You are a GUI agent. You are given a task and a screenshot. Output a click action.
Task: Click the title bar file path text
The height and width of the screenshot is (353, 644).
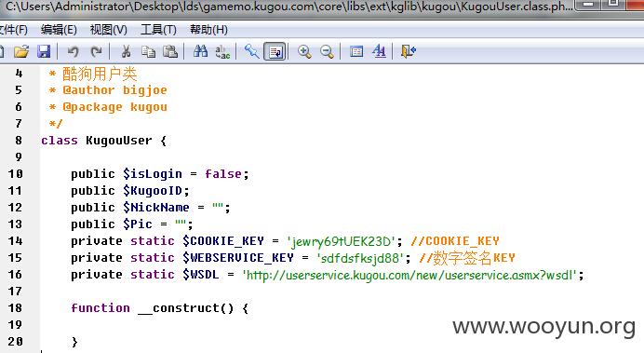tap(289, 7)
